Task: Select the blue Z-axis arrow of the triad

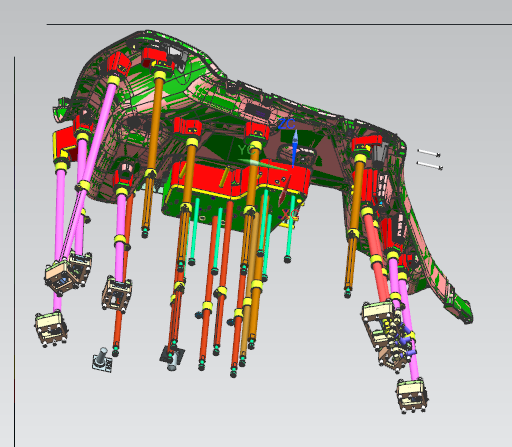Action: [294, 148]
